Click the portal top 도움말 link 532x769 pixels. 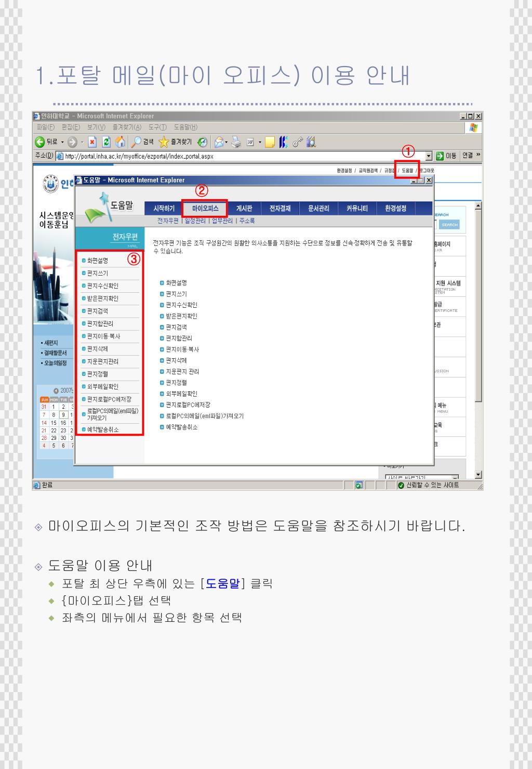(x=407, y=171)
